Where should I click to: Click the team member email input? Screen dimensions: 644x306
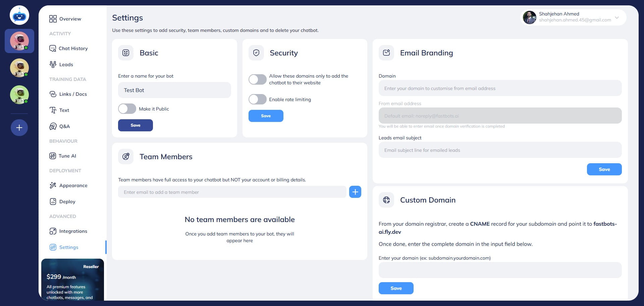pyautogui.click(x=232, y=192)
